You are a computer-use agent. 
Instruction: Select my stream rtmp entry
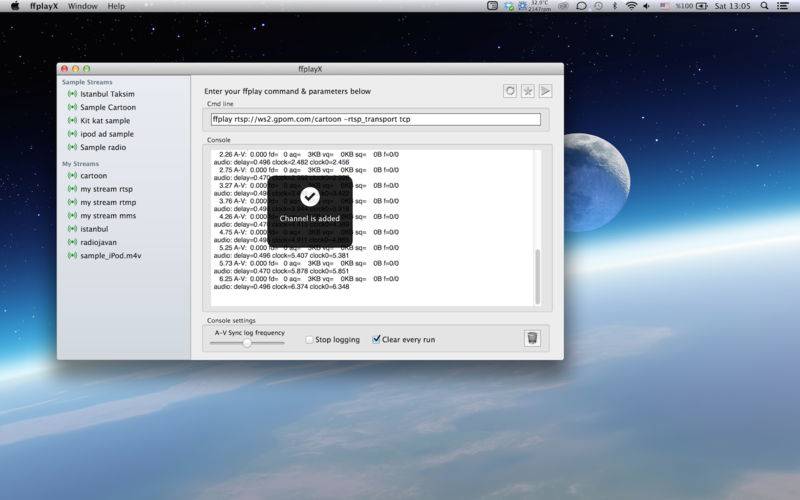108,202
